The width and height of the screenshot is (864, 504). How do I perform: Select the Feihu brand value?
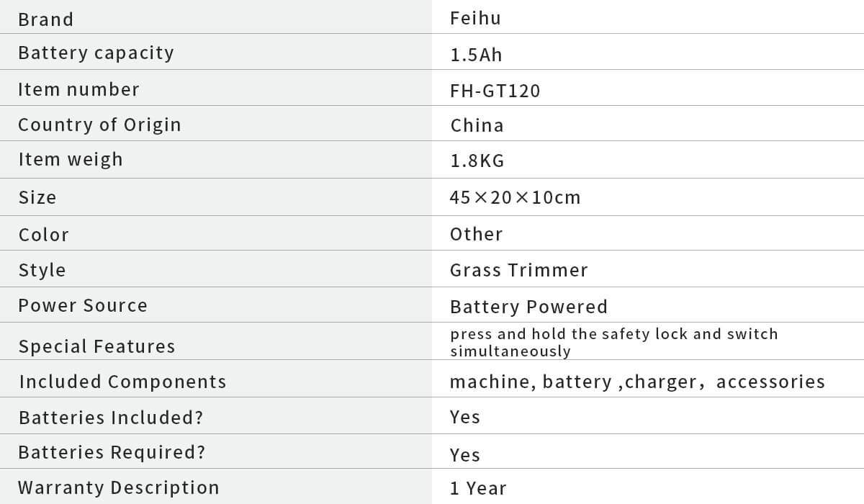[x=475, y=18]
